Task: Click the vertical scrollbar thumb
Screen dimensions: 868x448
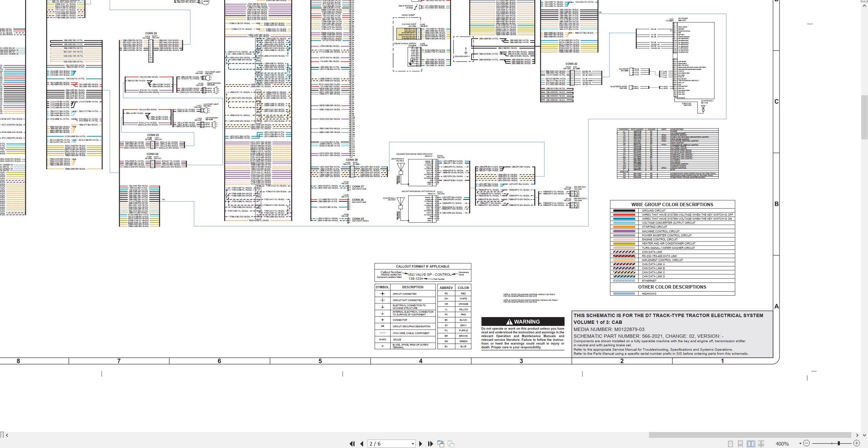Action: (865, 117)
